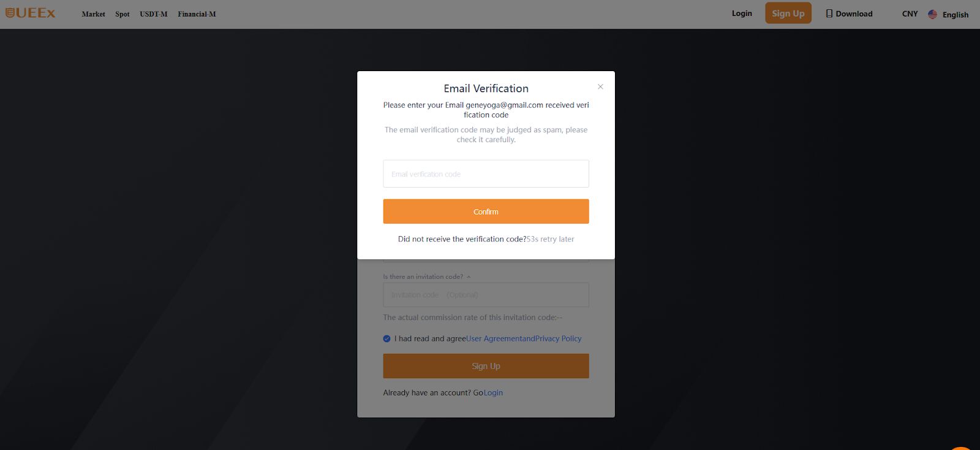Open the CNY currency selector
This screenshot has height=450, width=980.
910,13
